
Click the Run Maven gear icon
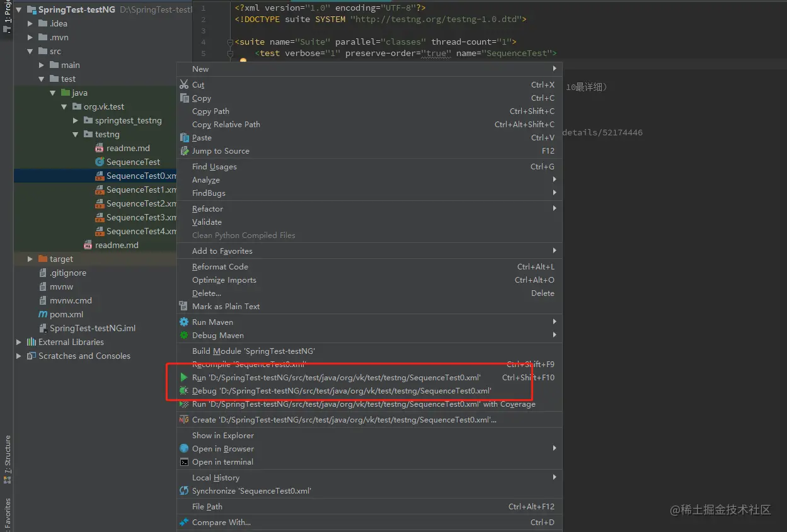[184, 322]
